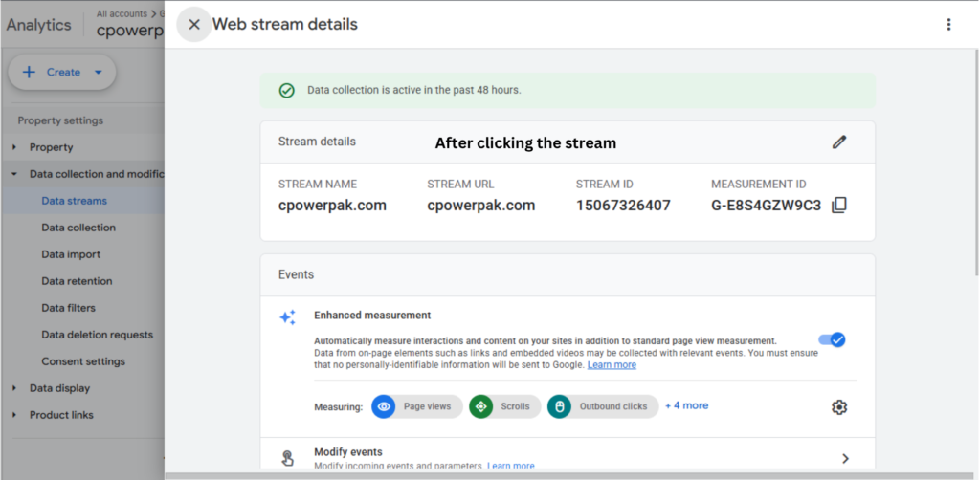Screen dimensions: 980x480
Task: Copy the measurement ID
Action: click(838, 206)
